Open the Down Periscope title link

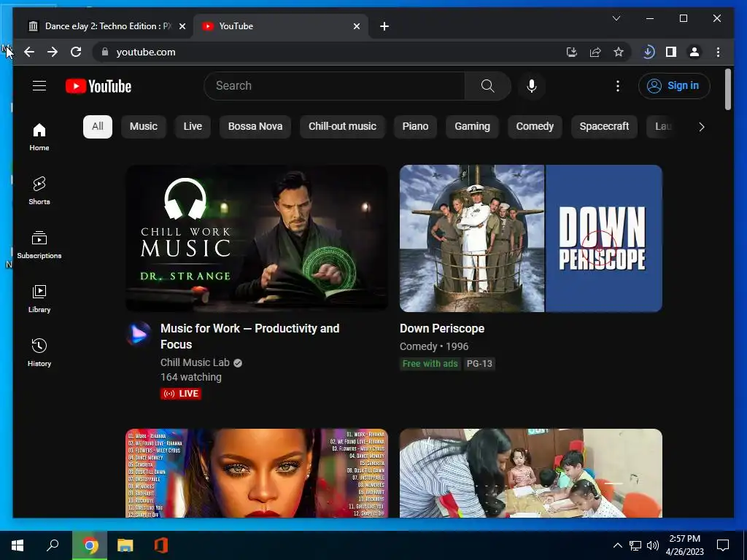[x=442, y=329]
